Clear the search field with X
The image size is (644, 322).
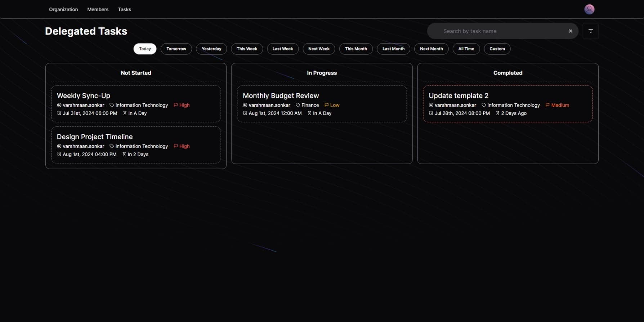pos(570,31)
